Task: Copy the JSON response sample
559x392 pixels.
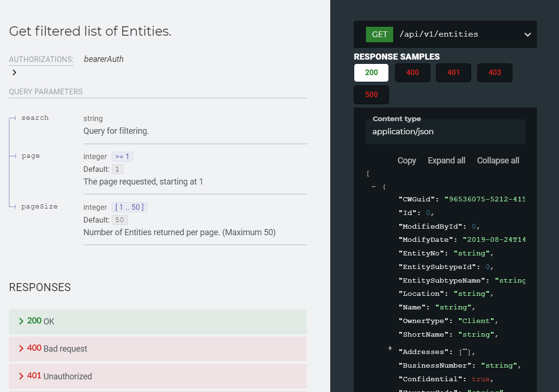Action: (406, 161)
